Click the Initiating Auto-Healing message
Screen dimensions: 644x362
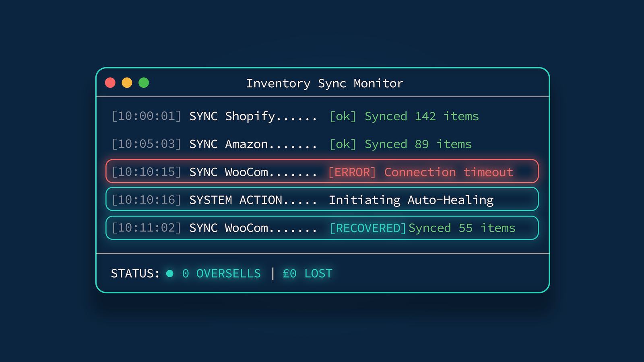tap(411, 200)
